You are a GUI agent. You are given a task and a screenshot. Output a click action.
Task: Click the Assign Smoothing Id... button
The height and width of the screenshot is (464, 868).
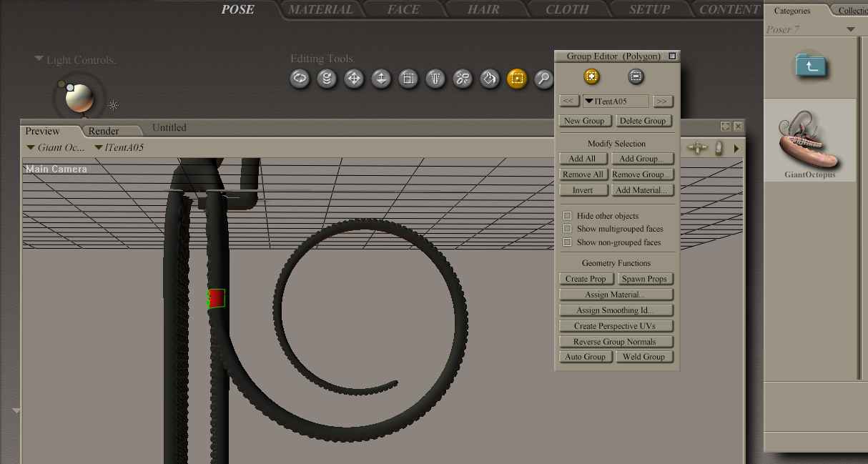click(616, 310)
